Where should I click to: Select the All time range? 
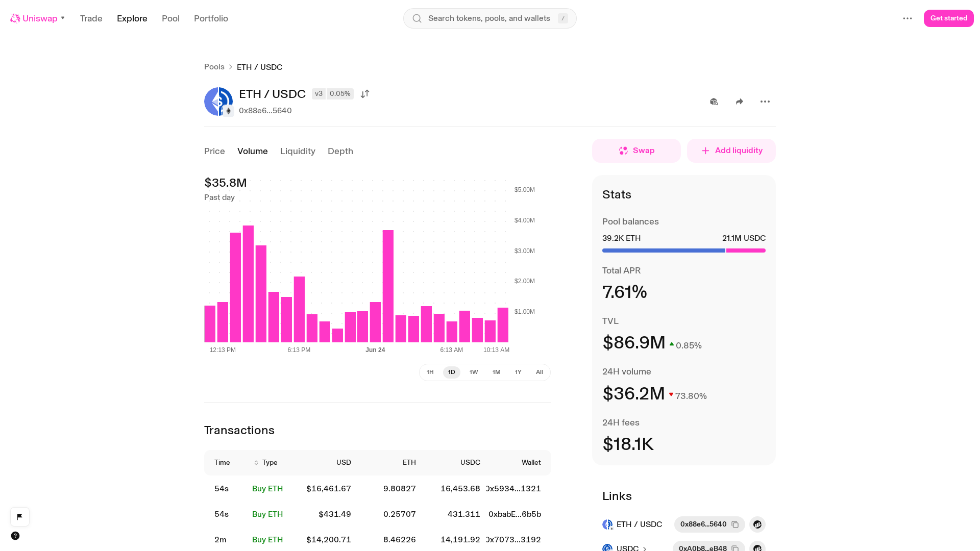pos(540,372)
